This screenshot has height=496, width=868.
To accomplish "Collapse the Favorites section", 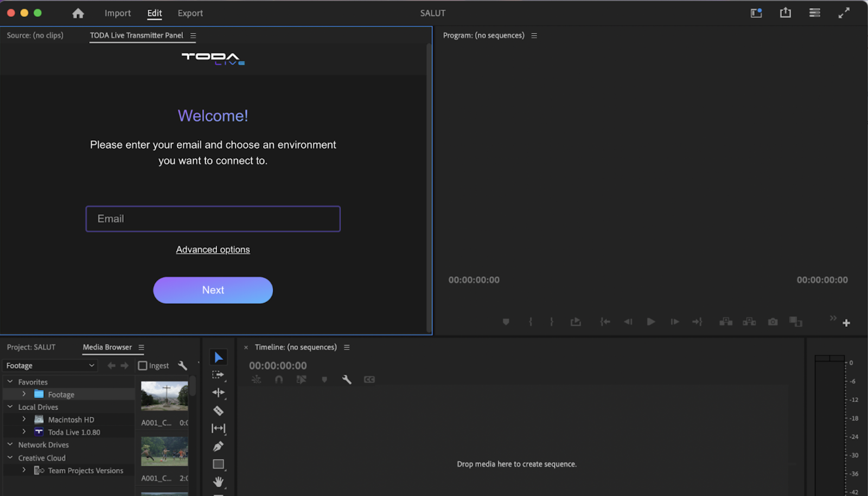I will click(10, 382).
